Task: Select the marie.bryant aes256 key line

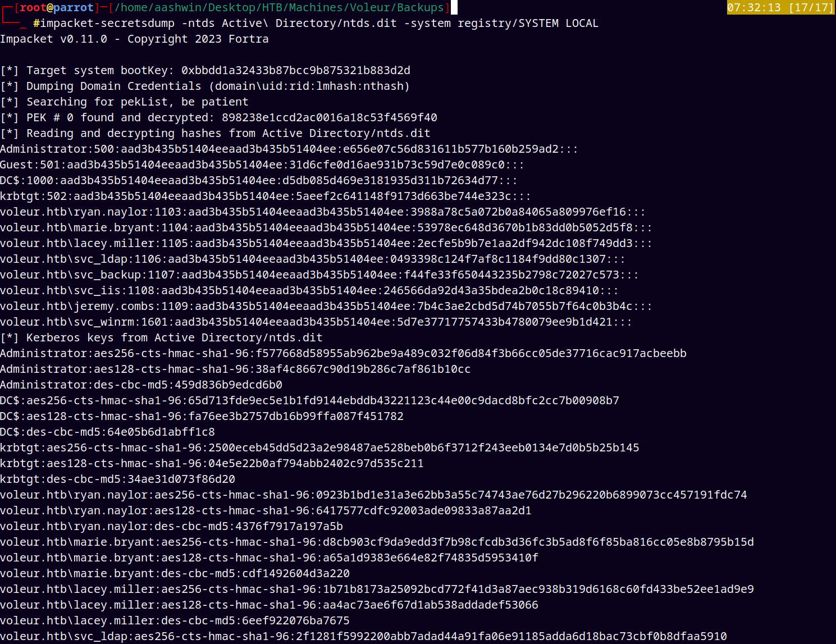Action: (x=377, y=542)
